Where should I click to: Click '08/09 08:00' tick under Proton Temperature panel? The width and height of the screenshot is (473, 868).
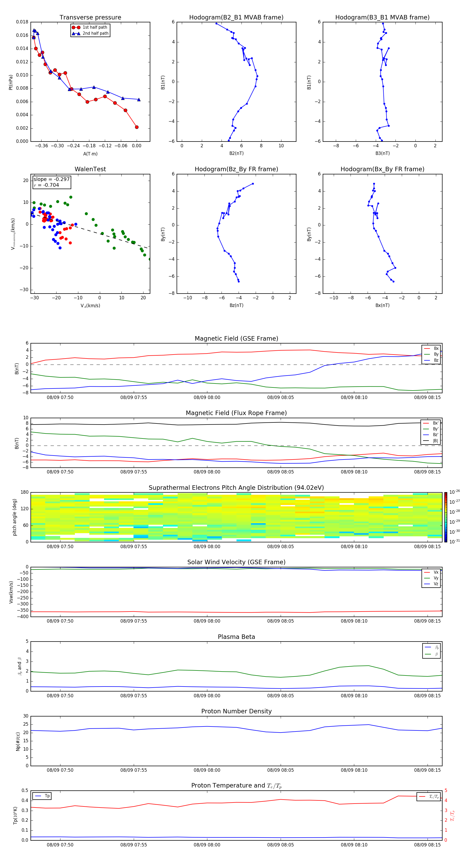point(207,845)
